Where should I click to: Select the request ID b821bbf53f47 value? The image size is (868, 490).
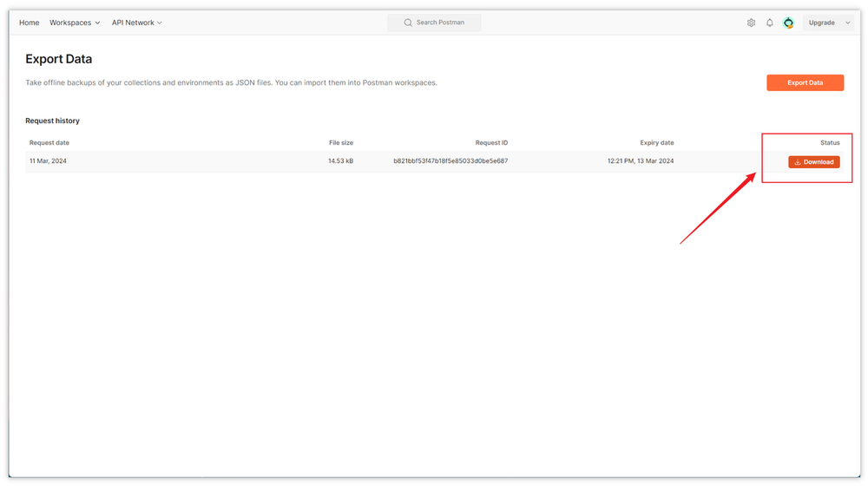[x=450, y=161]
